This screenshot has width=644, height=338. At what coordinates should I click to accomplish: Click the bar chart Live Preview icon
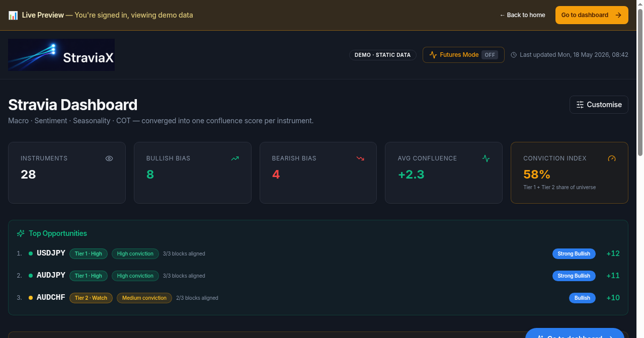pos(13,15)
